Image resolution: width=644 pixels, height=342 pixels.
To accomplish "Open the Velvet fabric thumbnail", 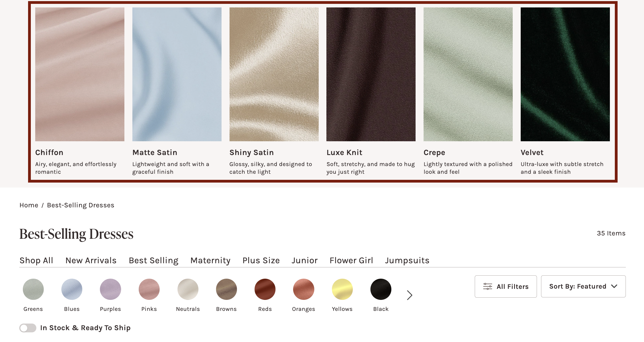I will point(565,74).
